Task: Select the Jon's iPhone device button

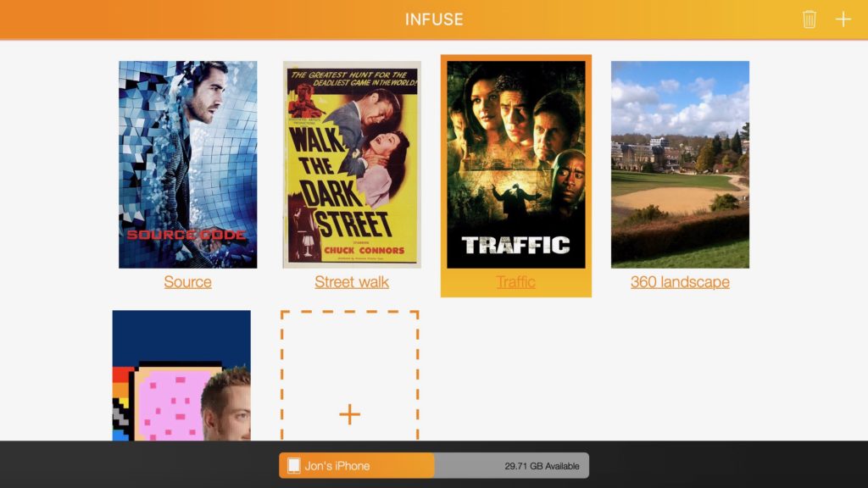Action: (x=356, y=465)
